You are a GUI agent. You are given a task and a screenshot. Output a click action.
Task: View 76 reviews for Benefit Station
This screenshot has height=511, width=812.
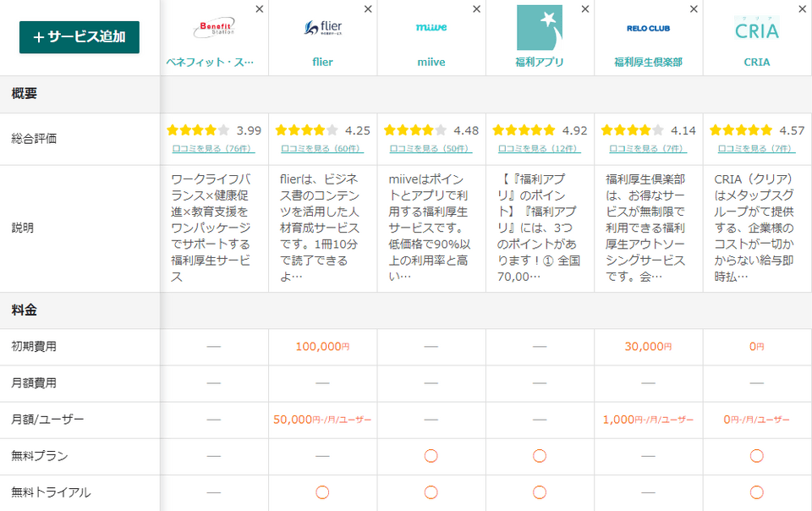click(214, 148)
